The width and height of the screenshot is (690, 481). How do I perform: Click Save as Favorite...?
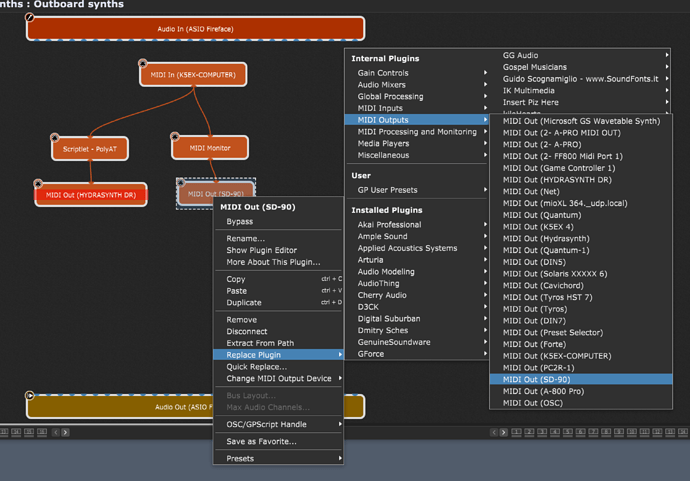(x=278, y=441)
